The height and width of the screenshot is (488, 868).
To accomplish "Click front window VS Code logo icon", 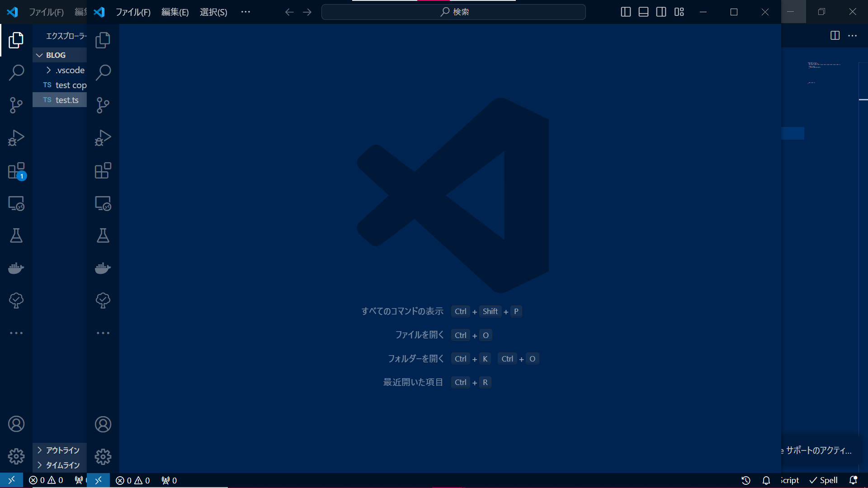I will coord(99,12).
